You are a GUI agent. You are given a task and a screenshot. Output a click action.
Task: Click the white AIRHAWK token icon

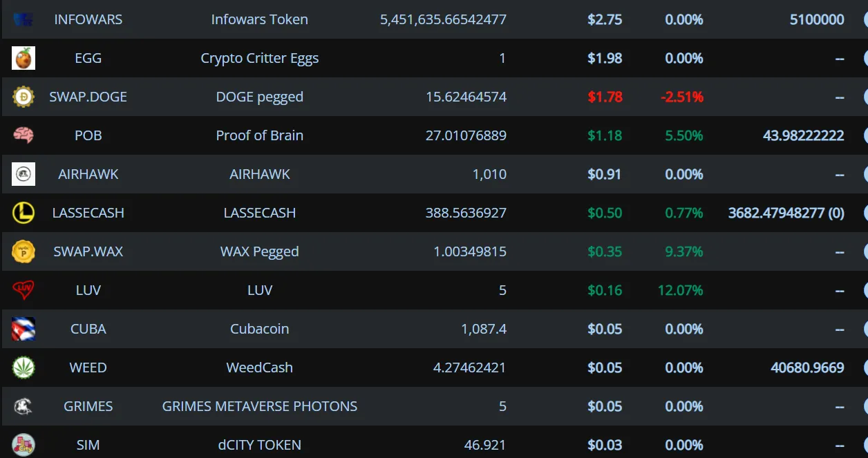point(23,174)
